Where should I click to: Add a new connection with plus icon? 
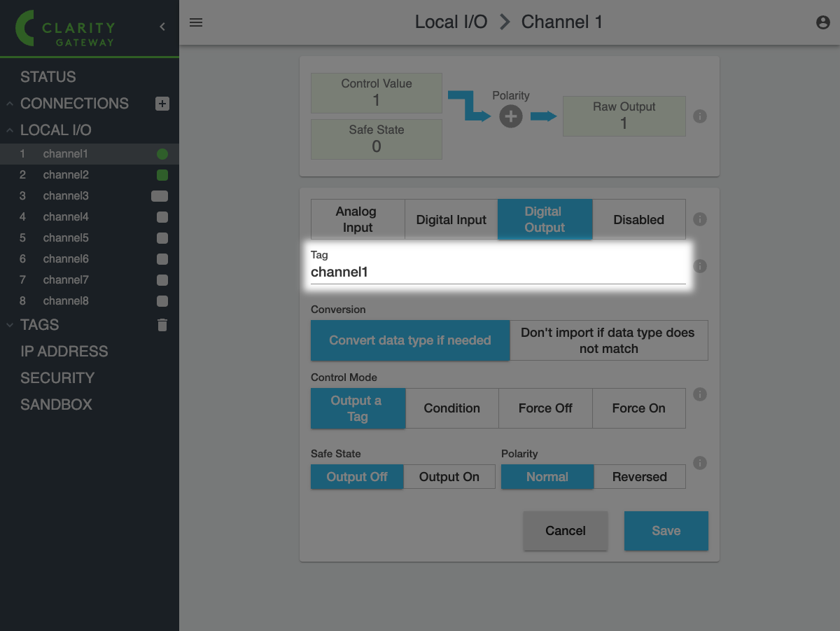point(162,104)
